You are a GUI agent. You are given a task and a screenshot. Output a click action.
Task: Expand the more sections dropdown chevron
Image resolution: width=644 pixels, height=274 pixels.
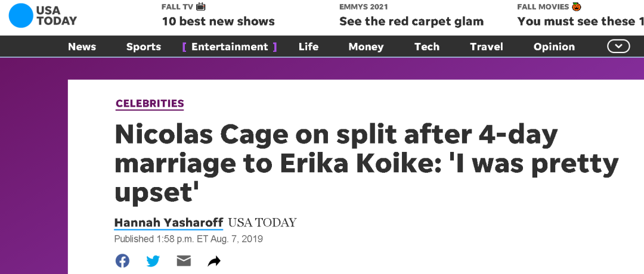pos(618,46)
